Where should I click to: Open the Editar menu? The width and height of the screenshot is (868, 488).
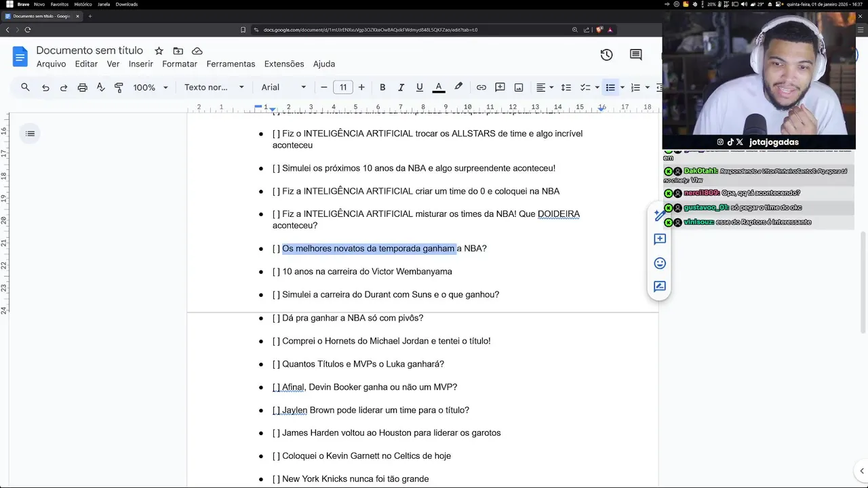click(x=86, y=64)
